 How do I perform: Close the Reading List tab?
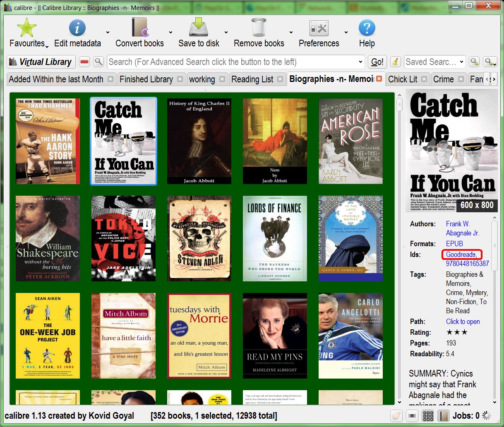pos(280,79)
